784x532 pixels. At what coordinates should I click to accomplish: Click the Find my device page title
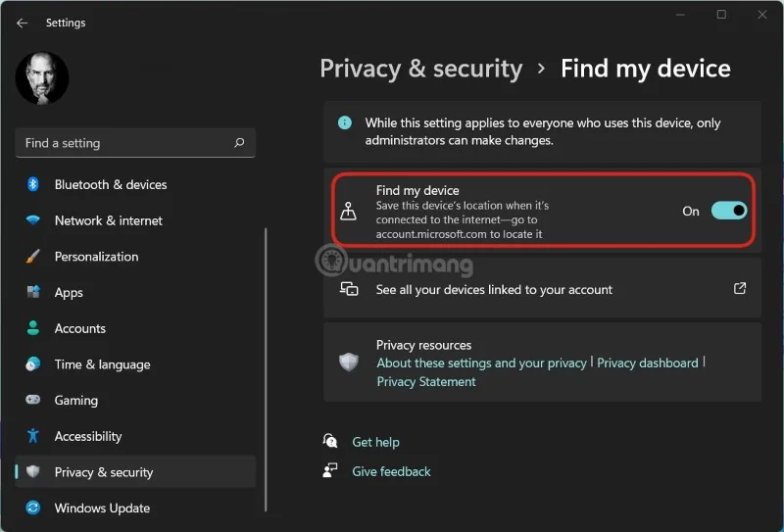[646, 69]
